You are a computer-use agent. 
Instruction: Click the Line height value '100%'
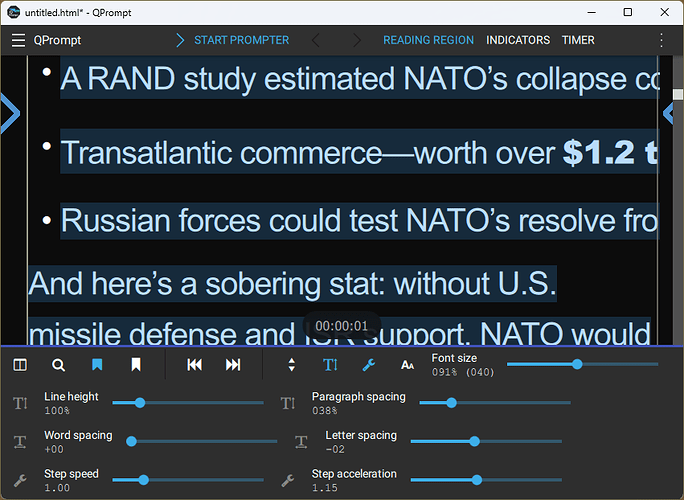57,411
